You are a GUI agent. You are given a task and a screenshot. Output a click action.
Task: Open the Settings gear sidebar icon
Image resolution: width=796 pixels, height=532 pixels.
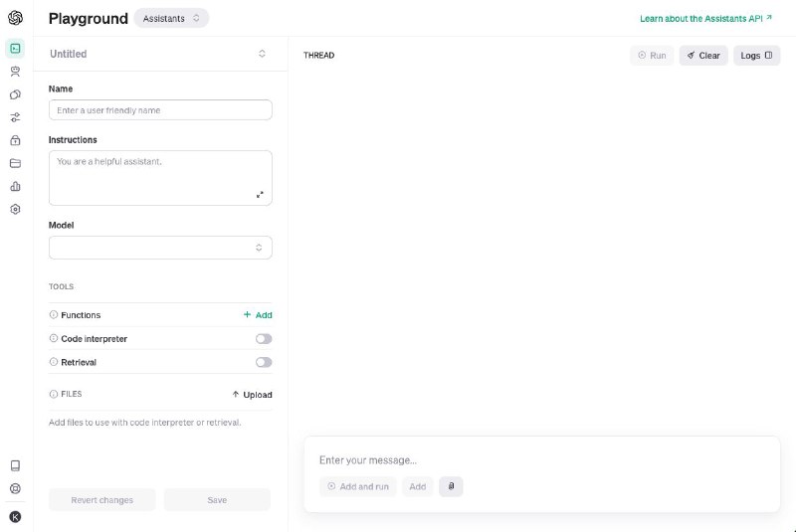click(15, 209)
